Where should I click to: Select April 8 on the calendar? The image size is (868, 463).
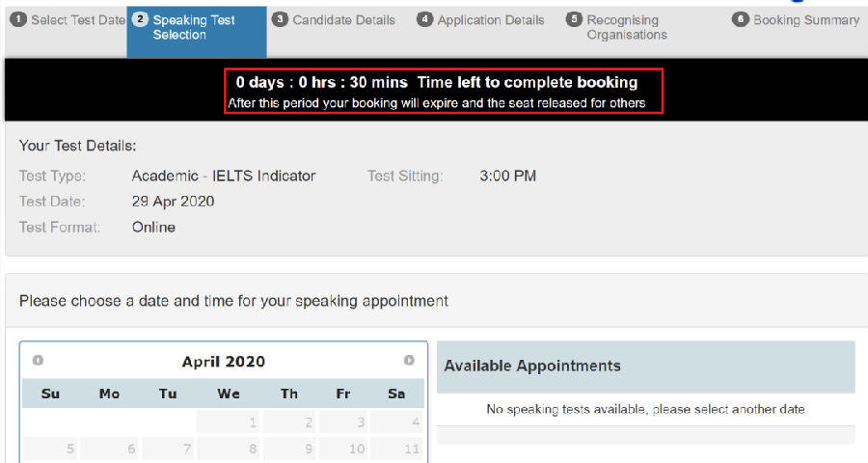click(x=229, y=449)
